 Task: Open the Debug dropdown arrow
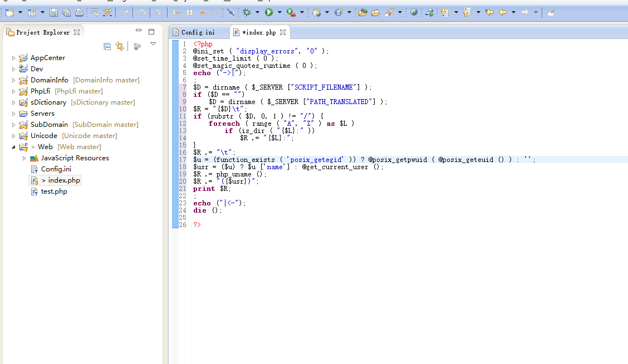point(257,12)
